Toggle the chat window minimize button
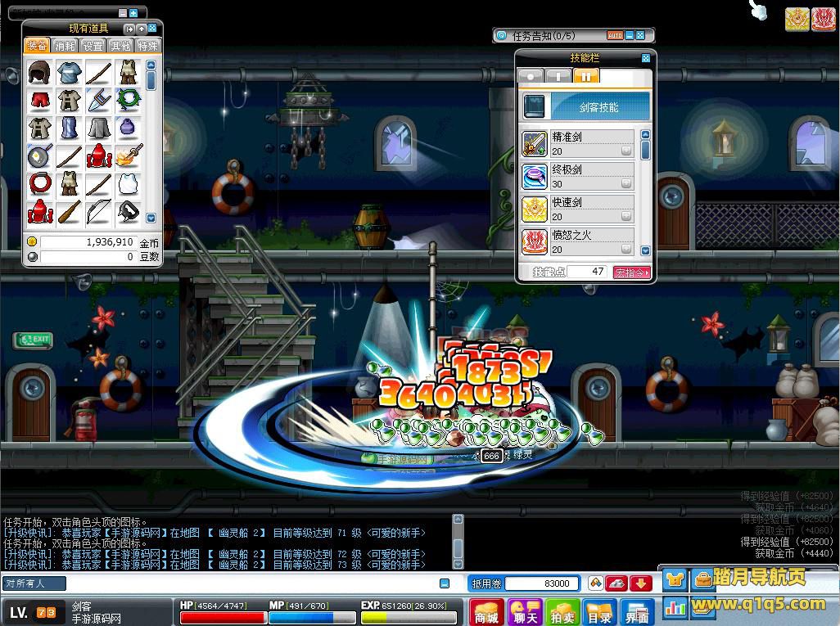Image resolution: width=840 pixels, height=626 pixels. pos(445,583)
